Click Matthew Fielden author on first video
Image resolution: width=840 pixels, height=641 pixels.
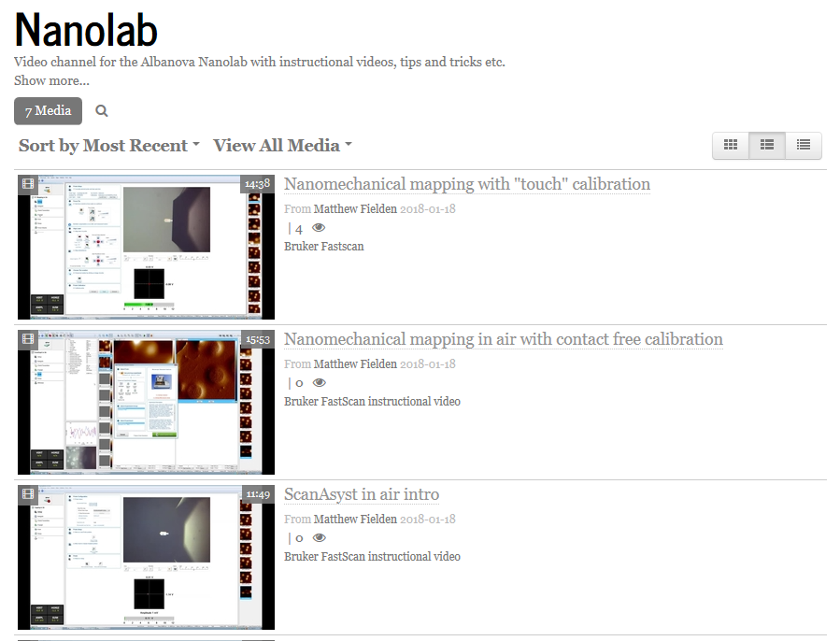coord(354,208)
